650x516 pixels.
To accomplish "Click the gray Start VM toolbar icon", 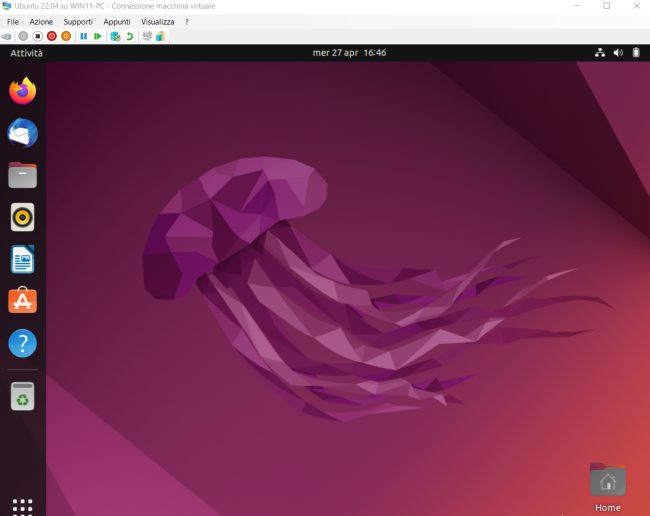I will pos(23,36).
